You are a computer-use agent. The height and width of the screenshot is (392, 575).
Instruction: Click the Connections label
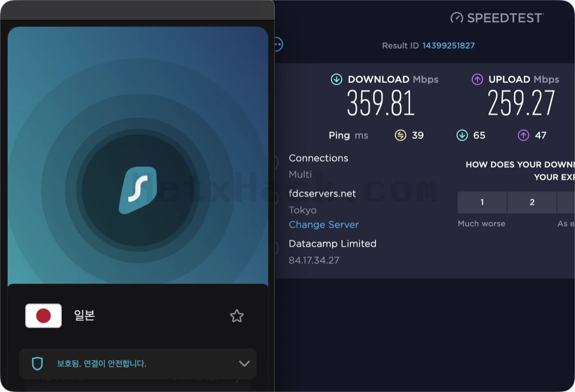click(319, 158)
